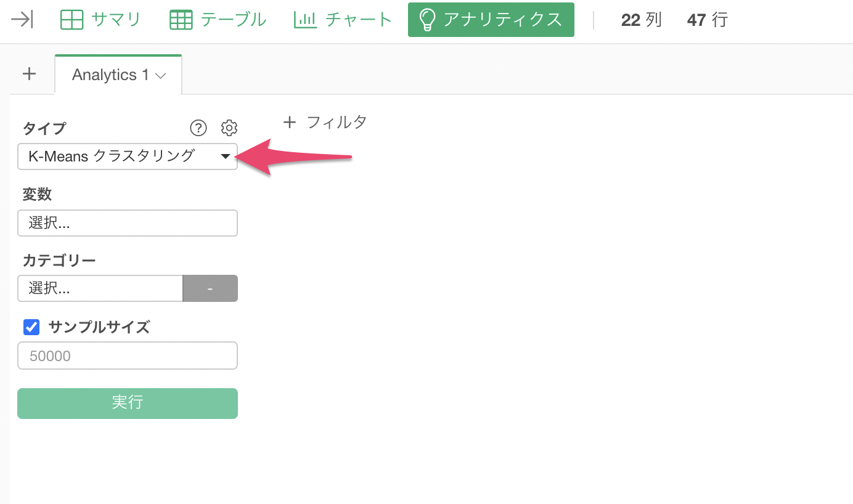Open analytics settings gear icon
This screenshot has height=504, width=853.
229,128
